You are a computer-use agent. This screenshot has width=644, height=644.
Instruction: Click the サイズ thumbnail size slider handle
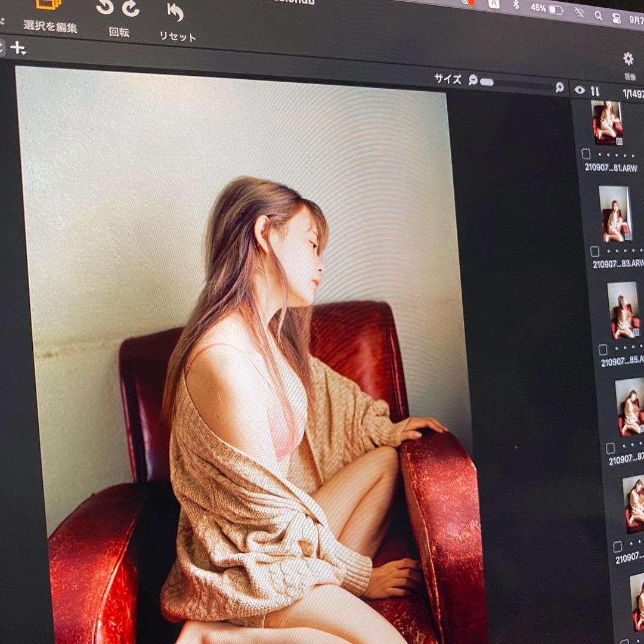coord(487,82)
